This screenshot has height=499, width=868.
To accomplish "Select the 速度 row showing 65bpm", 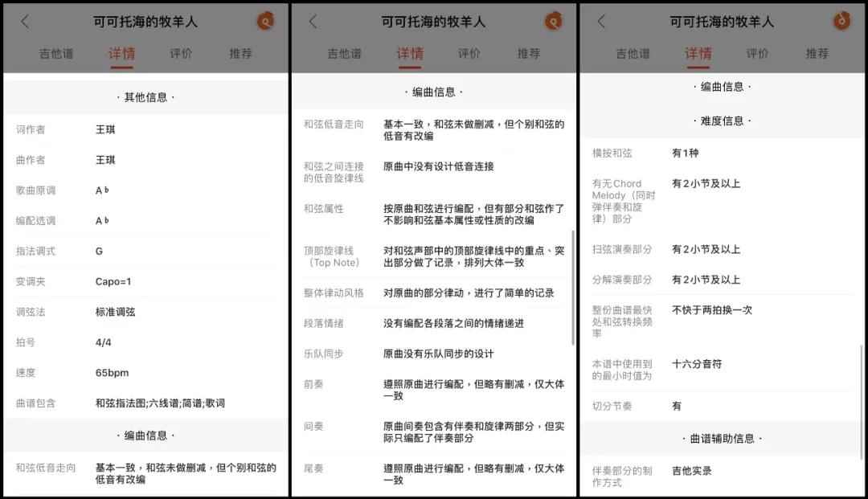I will pos(145,372).
